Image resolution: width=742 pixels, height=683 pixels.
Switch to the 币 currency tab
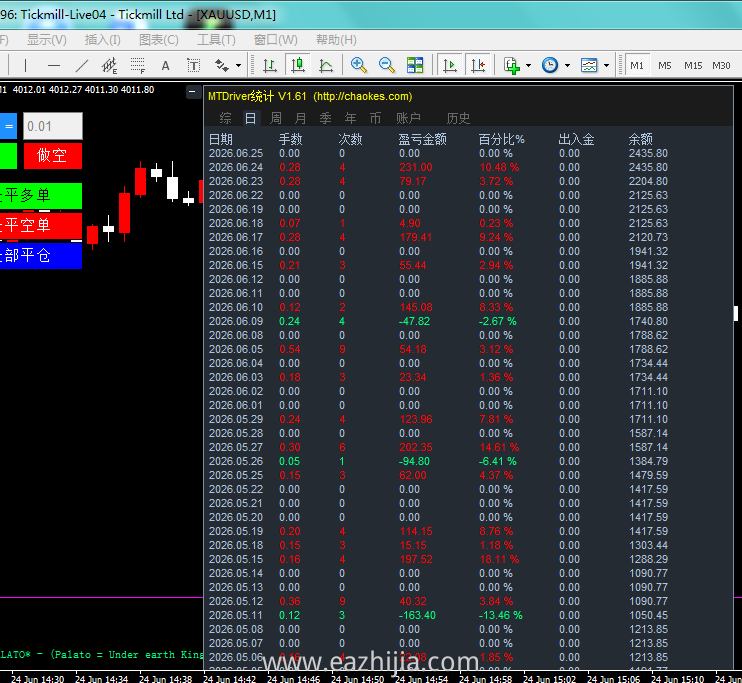pos(375,118)
